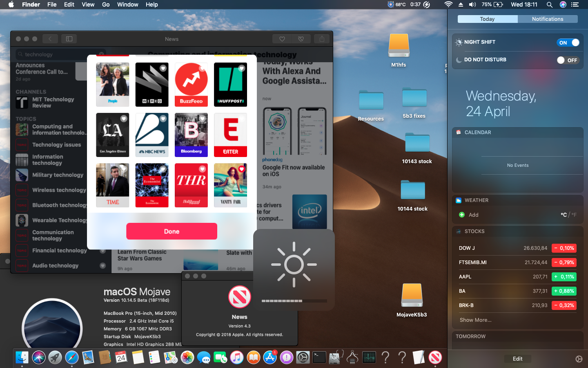Open News app in the Dock
Image resolution: width=588 pixels, height=368 pixels.
tap(435, 357)
